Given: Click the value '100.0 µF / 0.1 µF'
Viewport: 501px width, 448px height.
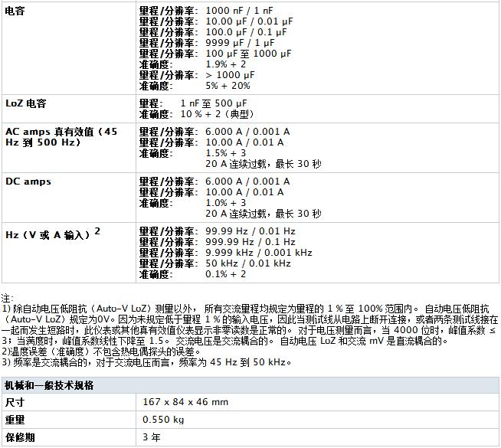Looking at the screenshot, I should pos(246,32).
